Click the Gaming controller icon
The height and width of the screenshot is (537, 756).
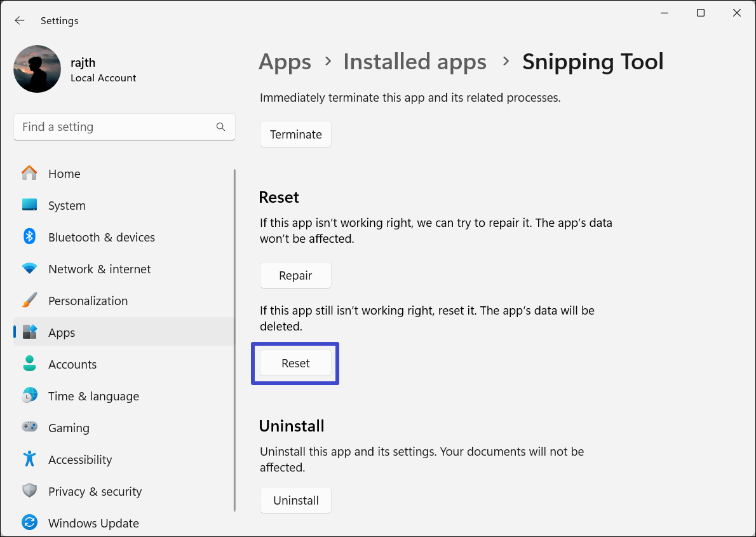pyautogui.click(x=29, y=428)
